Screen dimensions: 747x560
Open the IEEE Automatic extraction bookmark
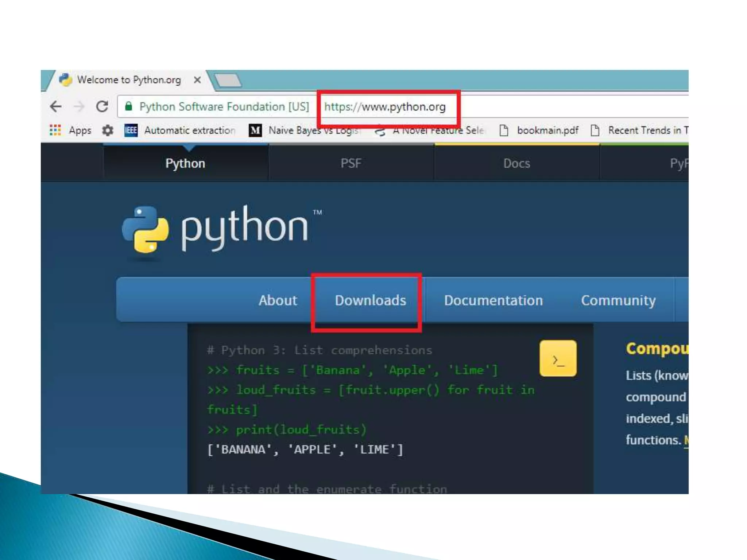[x=180, y=130]
